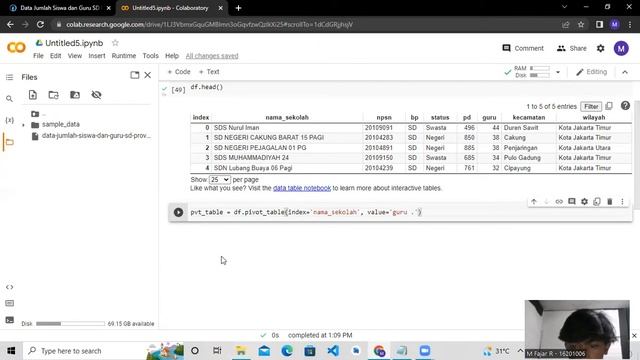The image size is (640, 360).
Task: Bookmark this page star icon
Action: click(x=581, y=24)
